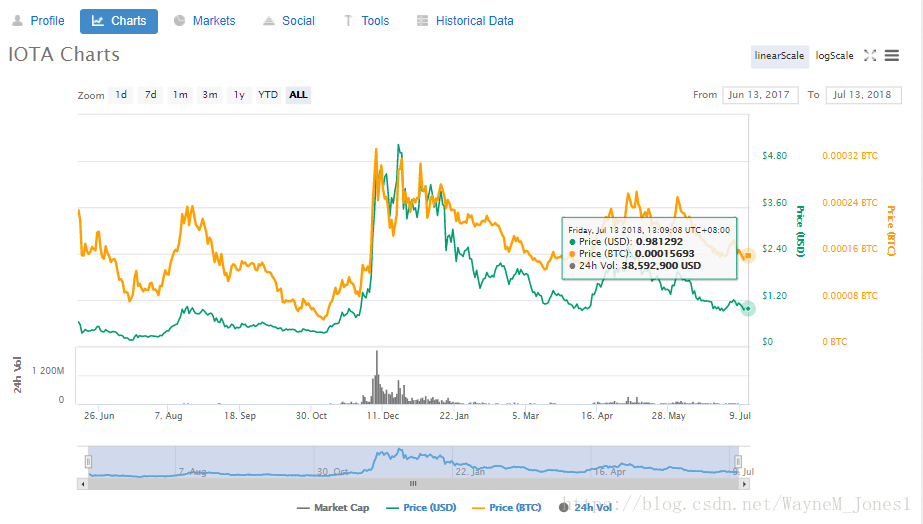Toggle Price (USD) series in legend
This screenshot has height=524, width=923.
[421, 508]
